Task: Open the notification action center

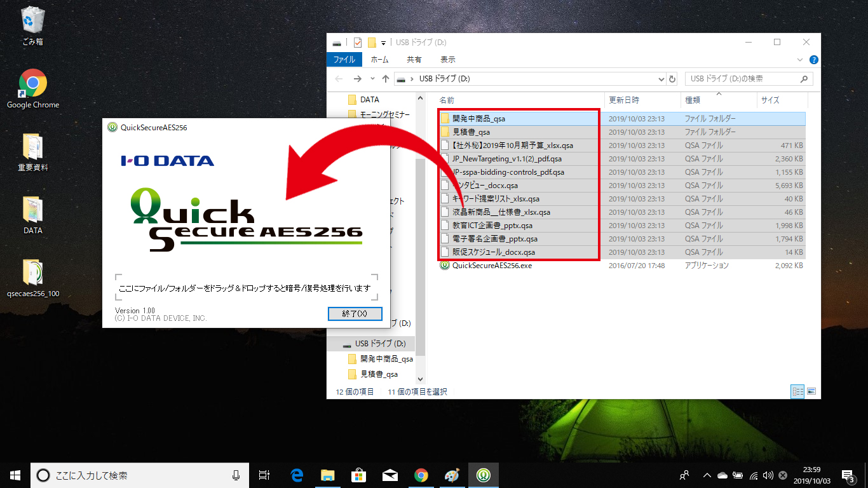Action: click(848, 475)
